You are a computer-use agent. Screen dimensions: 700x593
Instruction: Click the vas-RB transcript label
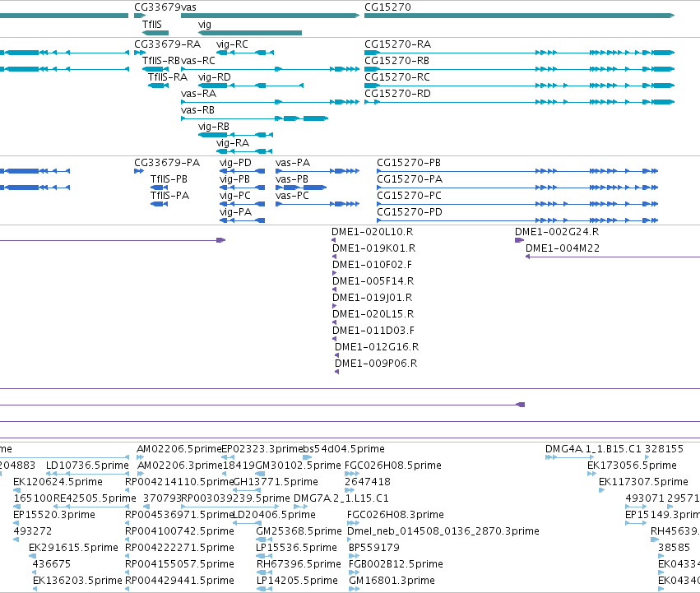pos(197,110)
